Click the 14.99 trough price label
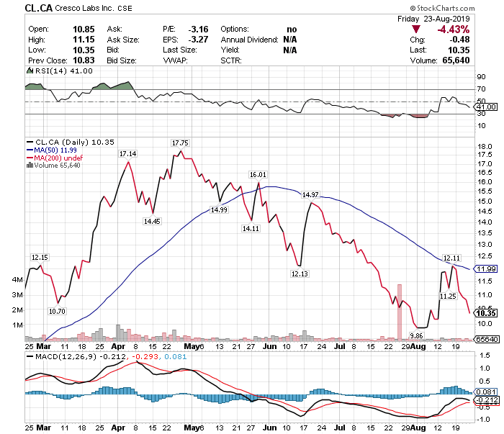Screen dimensions: 504x434 tap(219, 209)
